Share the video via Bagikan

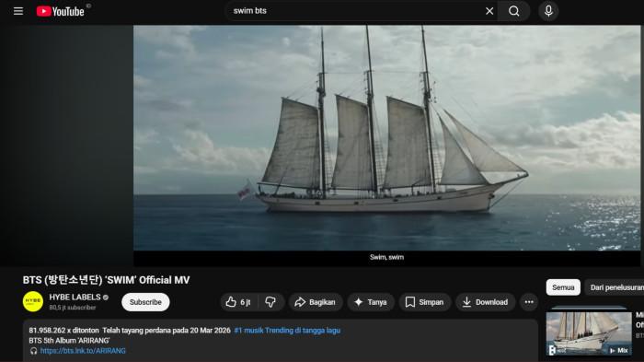315,302
